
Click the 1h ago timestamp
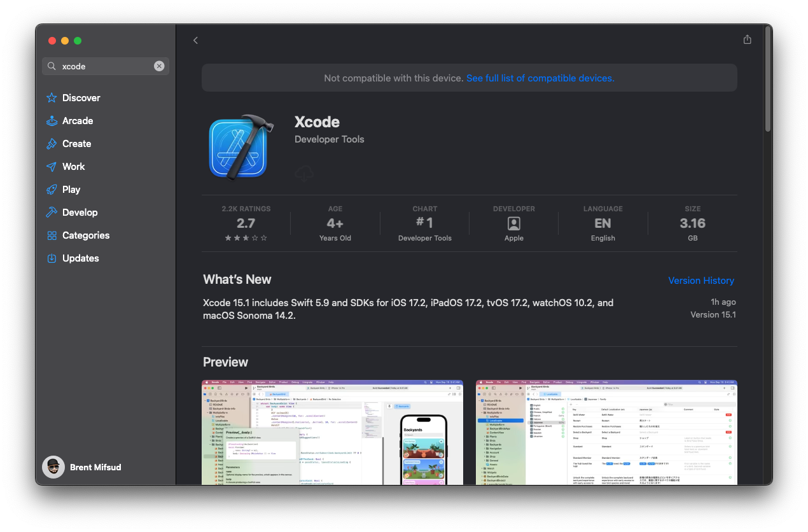point(723,302)
